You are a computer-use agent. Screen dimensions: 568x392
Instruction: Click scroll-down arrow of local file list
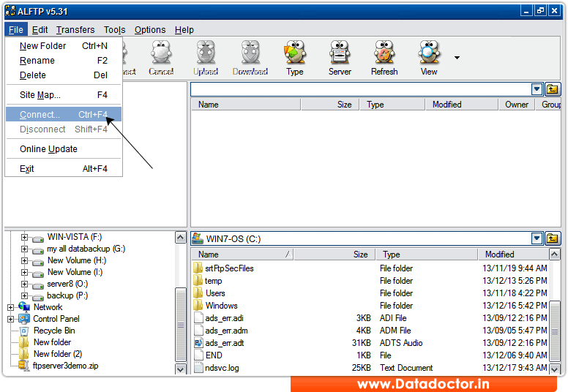555,369
